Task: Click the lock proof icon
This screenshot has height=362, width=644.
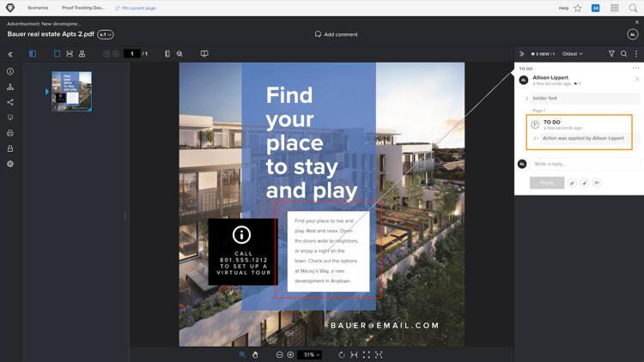Action: coord(10,148)
